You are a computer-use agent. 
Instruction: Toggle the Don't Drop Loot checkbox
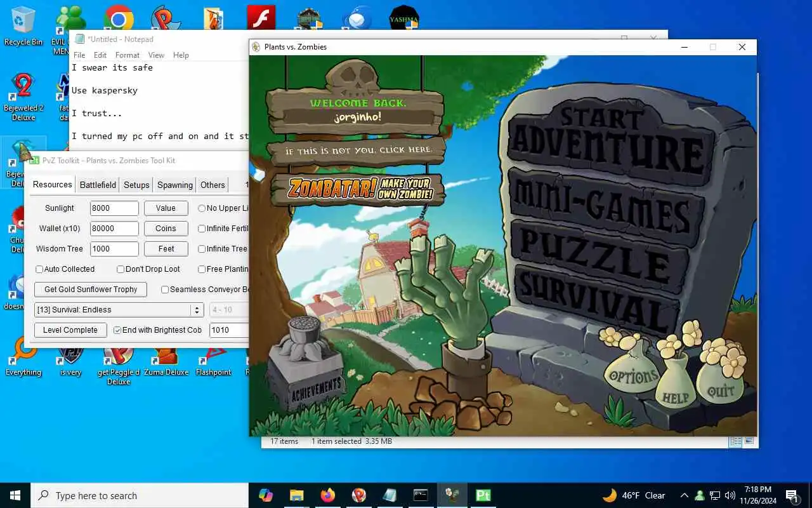tap(121, 269)
